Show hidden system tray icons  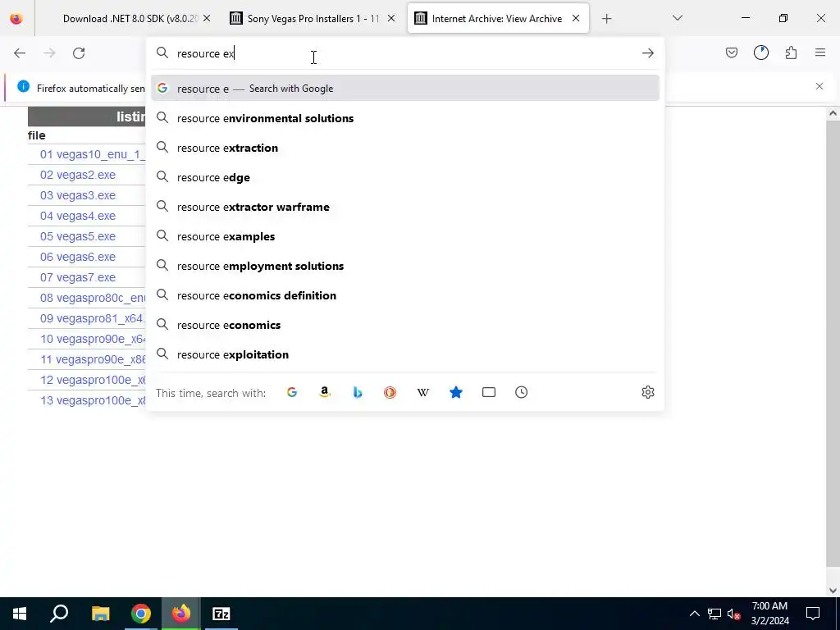(x=694, y=614)
